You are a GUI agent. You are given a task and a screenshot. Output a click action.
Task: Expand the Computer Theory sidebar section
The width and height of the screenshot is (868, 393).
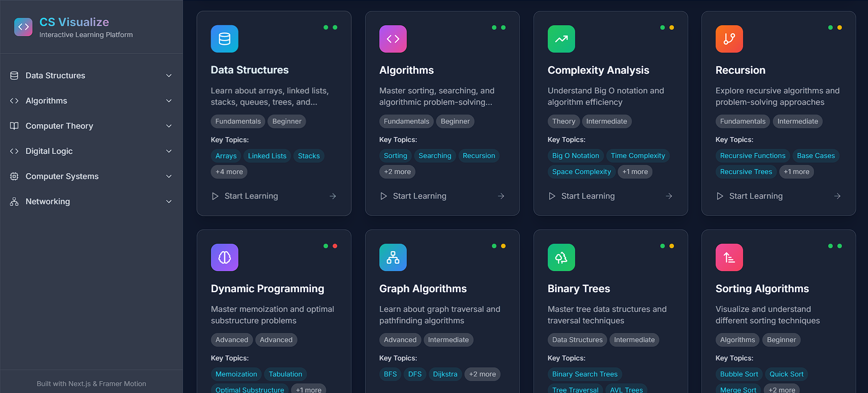pos(169,126)
